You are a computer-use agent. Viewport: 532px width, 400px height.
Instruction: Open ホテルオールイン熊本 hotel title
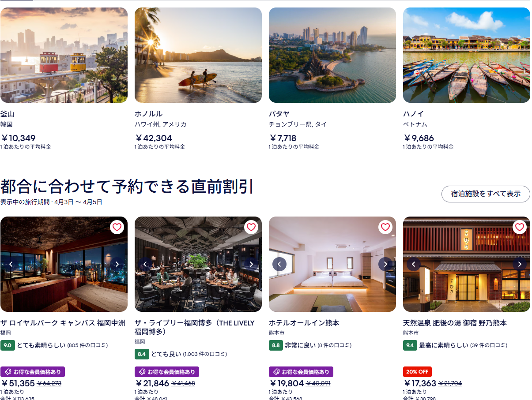[304, 323]
